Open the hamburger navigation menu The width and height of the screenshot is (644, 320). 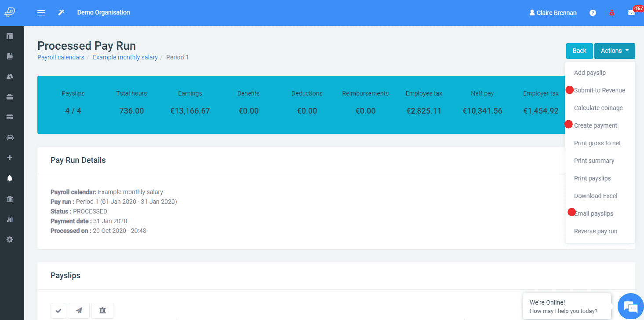coord(41,12)
